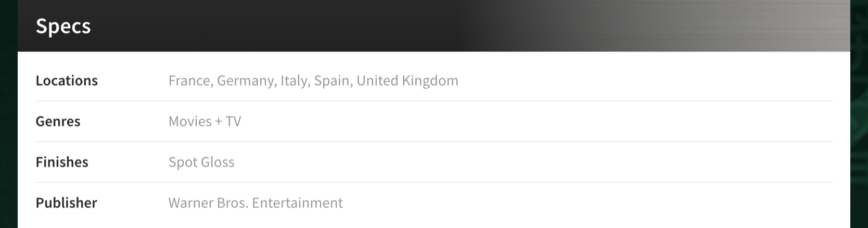868x228 pixels.
Task: Select the Spot Gloss finish
Action: 201,162
